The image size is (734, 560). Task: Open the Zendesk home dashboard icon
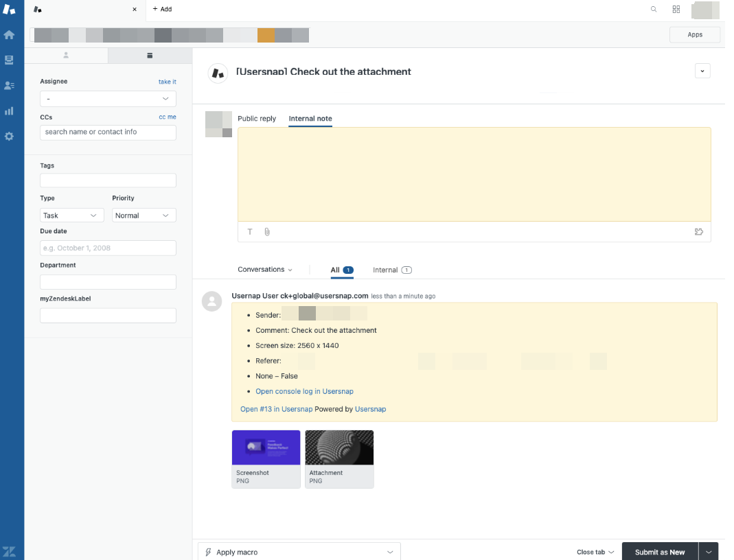[x=9, y=34]
